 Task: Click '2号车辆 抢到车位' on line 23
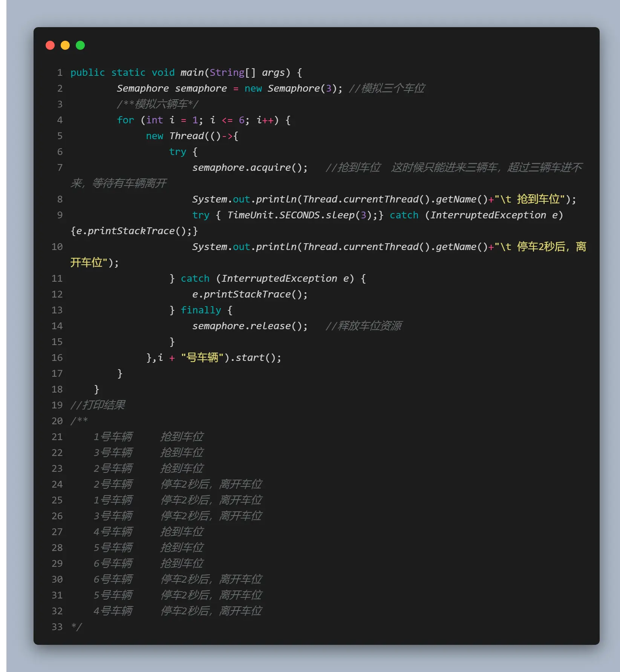click(x=148, y=468)
